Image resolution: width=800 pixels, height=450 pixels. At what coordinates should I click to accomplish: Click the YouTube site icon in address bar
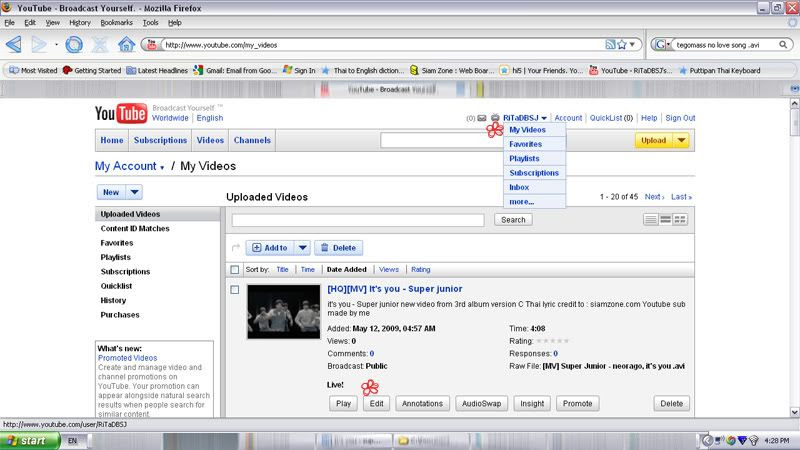coord(152,45)
